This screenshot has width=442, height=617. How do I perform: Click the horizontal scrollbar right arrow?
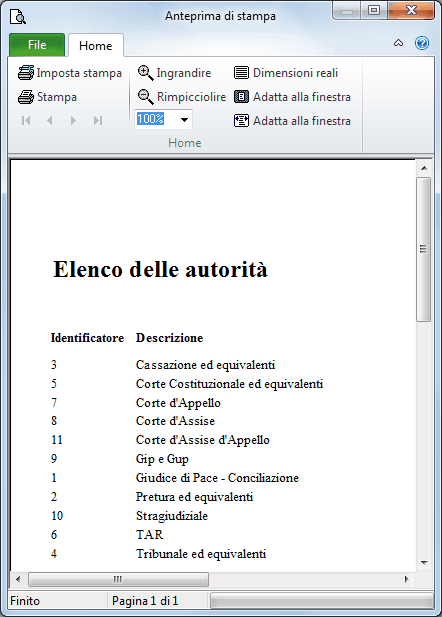(x=407, y=579)
